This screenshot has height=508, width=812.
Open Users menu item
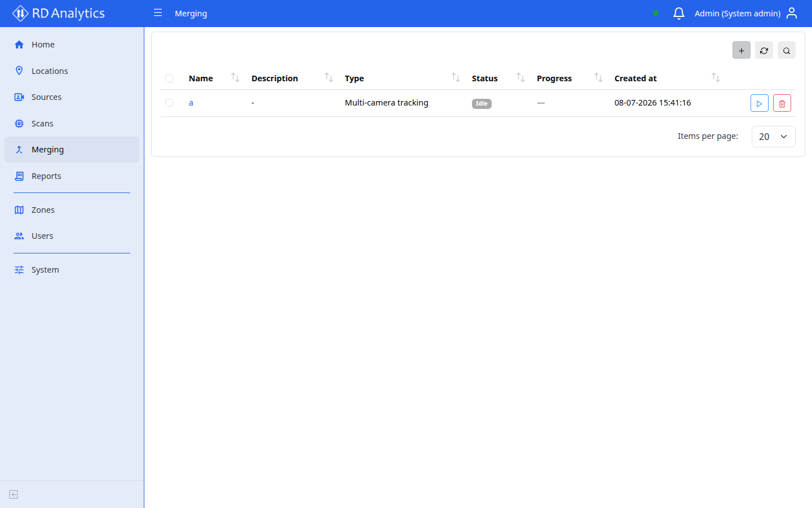pyautogui.click(x=72, y=236)
